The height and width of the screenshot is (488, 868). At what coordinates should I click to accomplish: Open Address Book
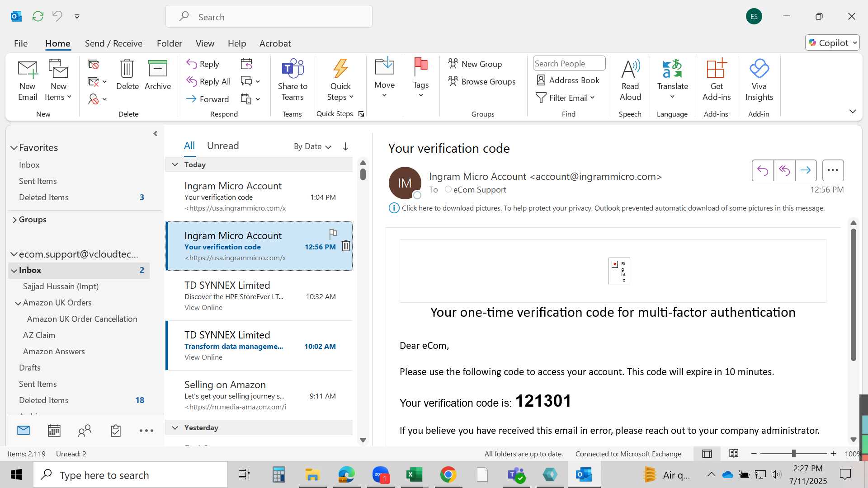click(x=568, y=80)
